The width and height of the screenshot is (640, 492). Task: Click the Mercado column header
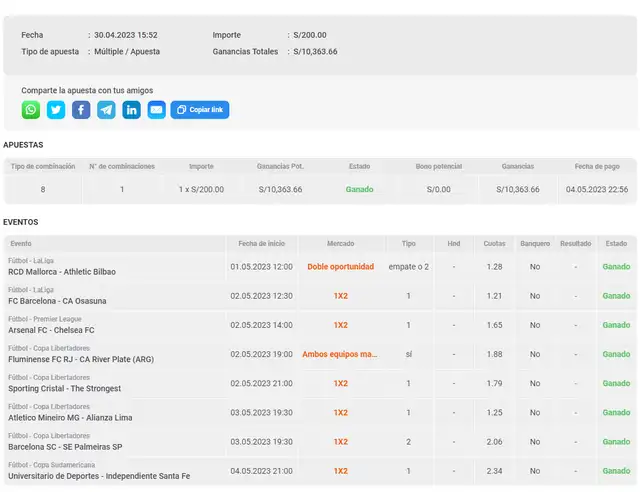tap(340, 244)
